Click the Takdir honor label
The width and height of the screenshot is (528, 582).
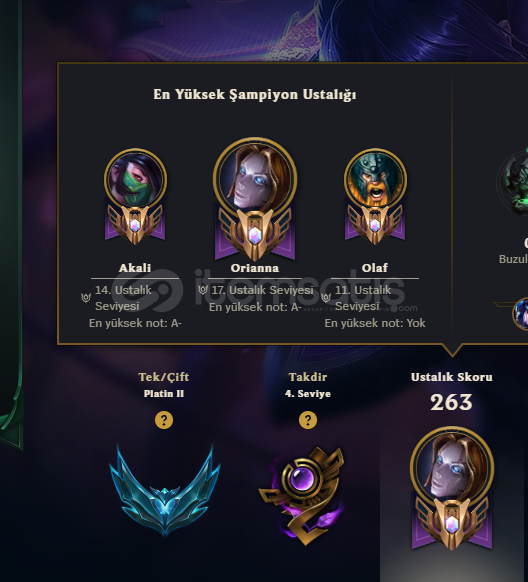tap(308, 377)
